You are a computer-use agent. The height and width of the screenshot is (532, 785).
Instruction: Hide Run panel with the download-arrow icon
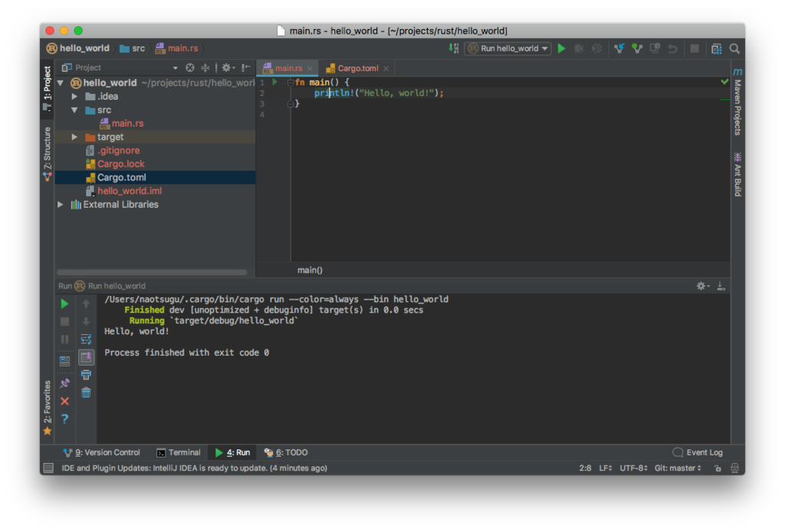pyautogui.click(x=721, y=286)
